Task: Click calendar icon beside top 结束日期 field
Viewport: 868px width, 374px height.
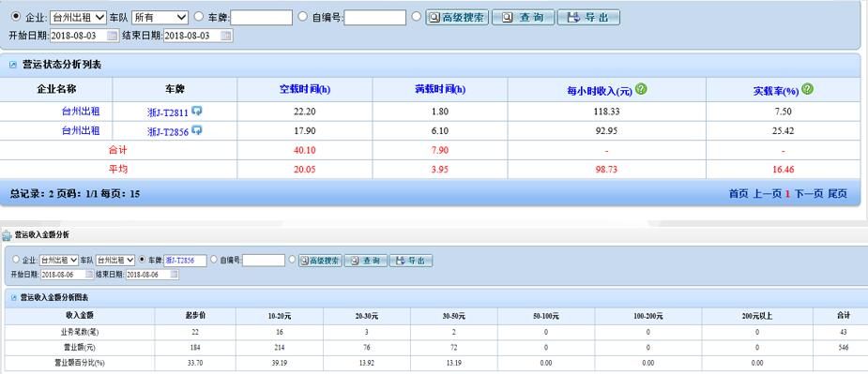Action: pos(226,36)
